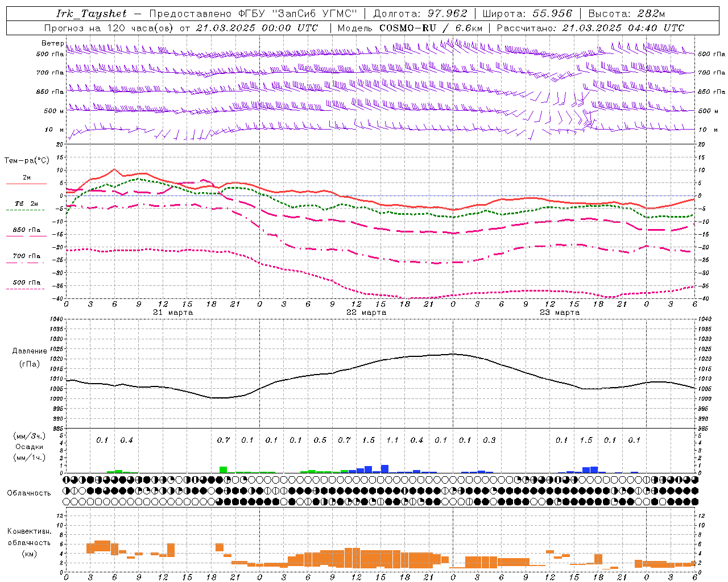Click the Рассчитано: 21.03.2025 04:40 UTC timestamp
The image size is (728, 582).
pyautogui.click(x=590, y=28)
